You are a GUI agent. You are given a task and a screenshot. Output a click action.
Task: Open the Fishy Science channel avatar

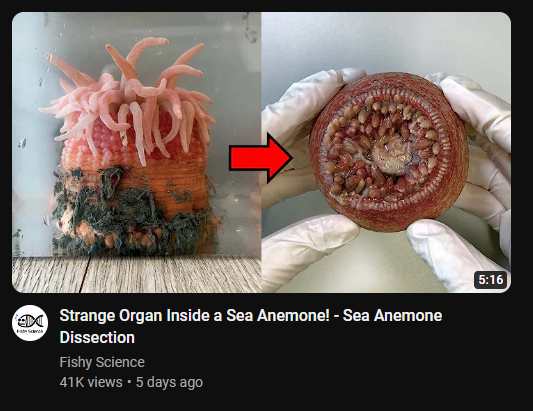click(30, 323)
